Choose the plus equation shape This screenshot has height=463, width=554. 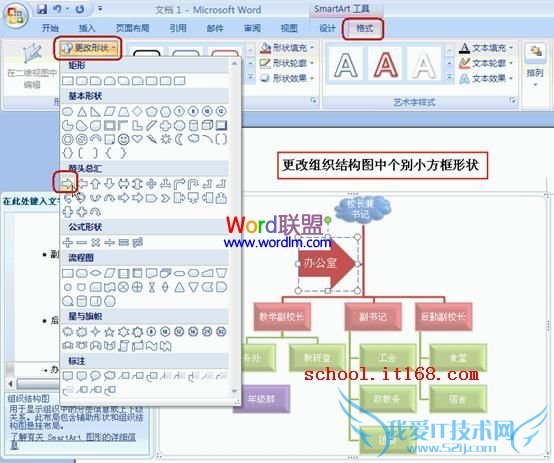click(67, 242)
